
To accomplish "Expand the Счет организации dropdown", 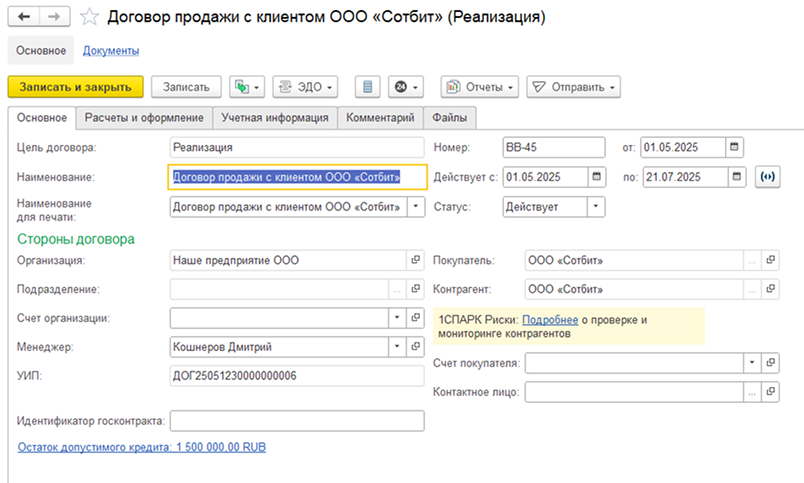I will tap(397, 318).
